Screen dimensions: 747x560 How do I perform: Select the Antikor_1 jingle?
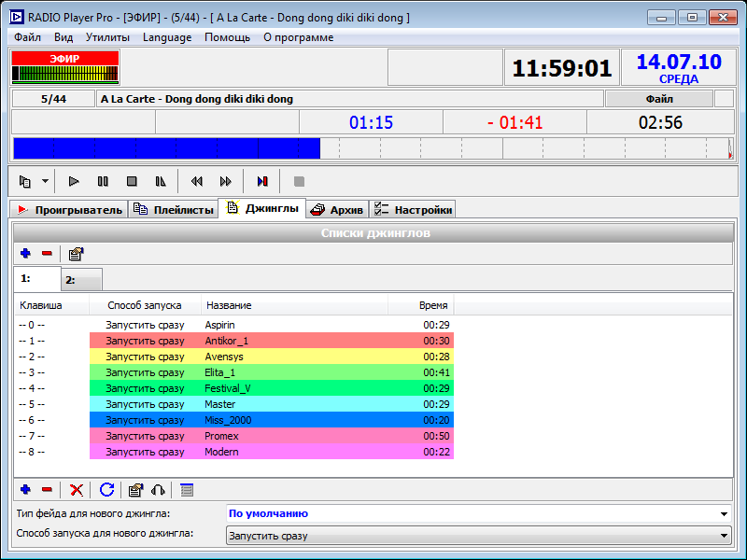coord(234,341)
